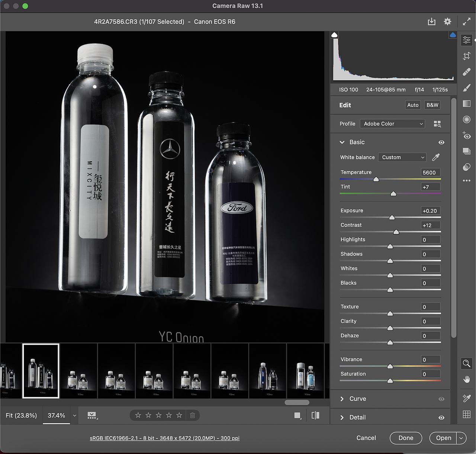
Task: Click the Temperature value field 5600
Action: coord(431,173)
